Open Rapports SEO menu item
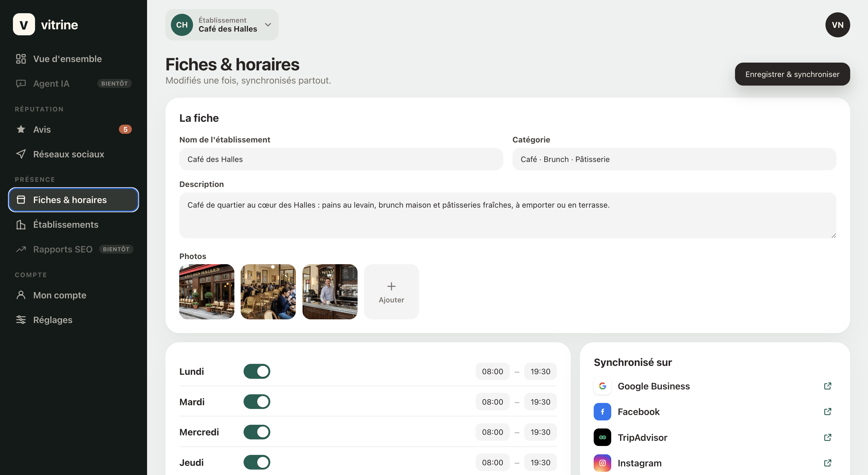 pyautogui.click(x=74, y=249)
